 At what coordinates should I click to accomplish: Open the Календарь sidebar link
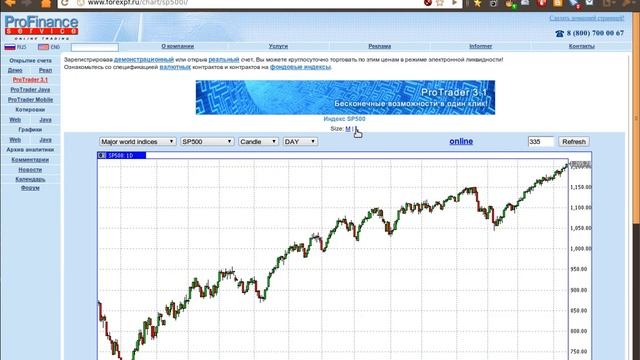30,179
